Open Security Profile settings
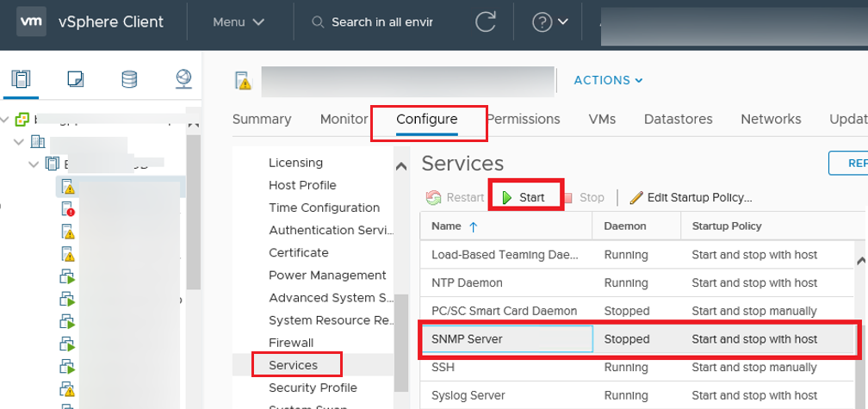Screen dimensions: 868x409 pyautogui.click(x=313, y=387)
